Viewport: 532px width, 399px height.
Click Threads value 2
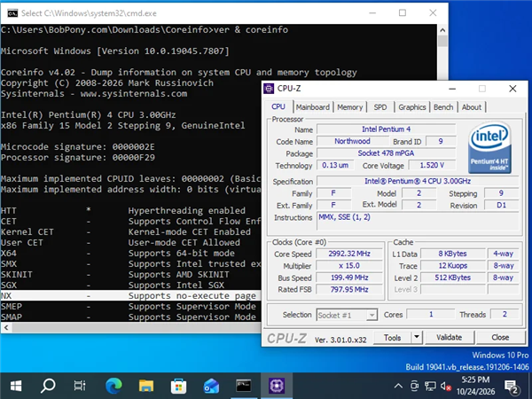[x=505, y=314]
